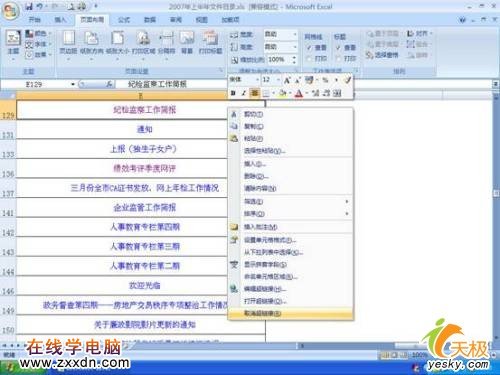The image size is (500, 375).
Task: Open the Selection Pane (选择窗格)
Action: click(x=382, y=55)
